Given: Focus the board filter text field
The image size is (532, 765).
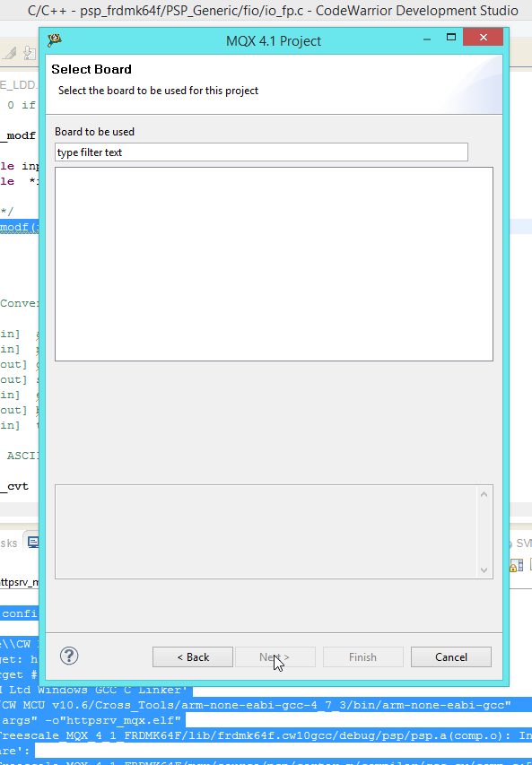Looking at the screenshot, I should point(261,152).
